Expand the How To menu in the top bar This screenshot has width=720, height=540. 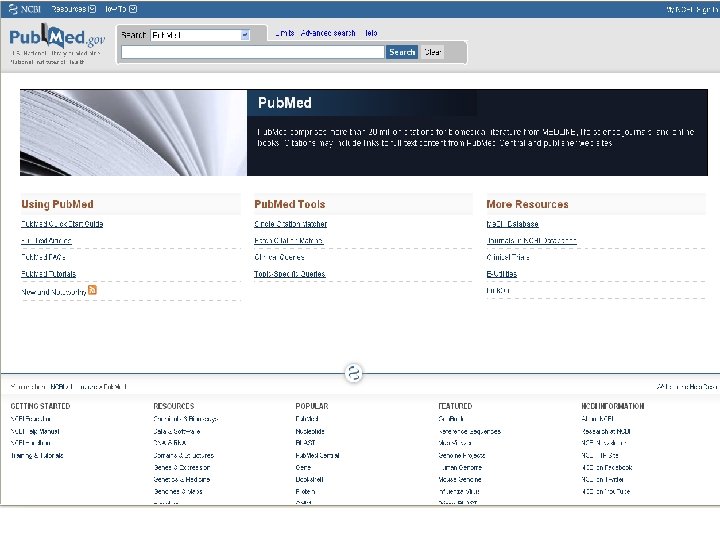121,9
